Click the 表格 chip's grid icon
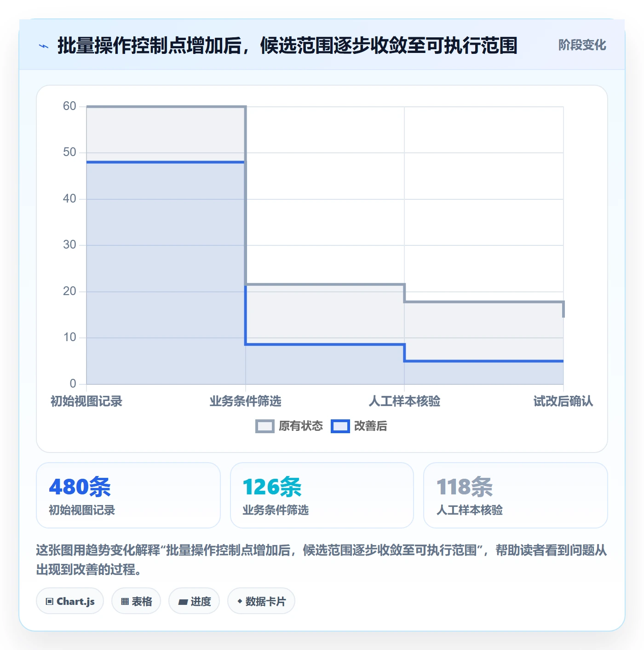 pos(125,601)
